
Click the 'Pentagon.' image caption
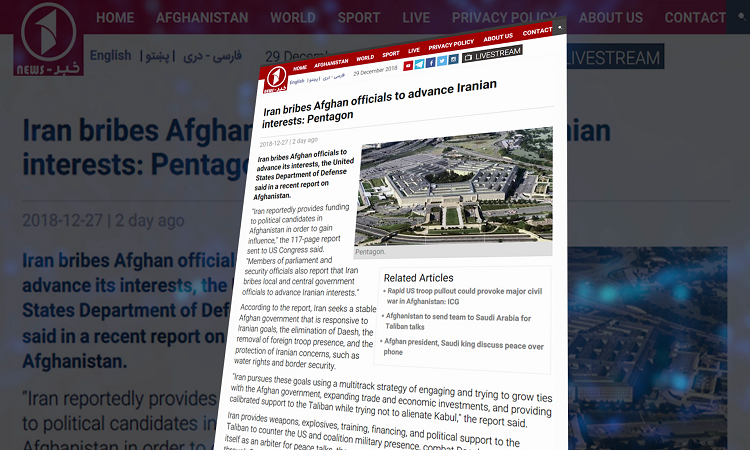click(x=370, y=252)
